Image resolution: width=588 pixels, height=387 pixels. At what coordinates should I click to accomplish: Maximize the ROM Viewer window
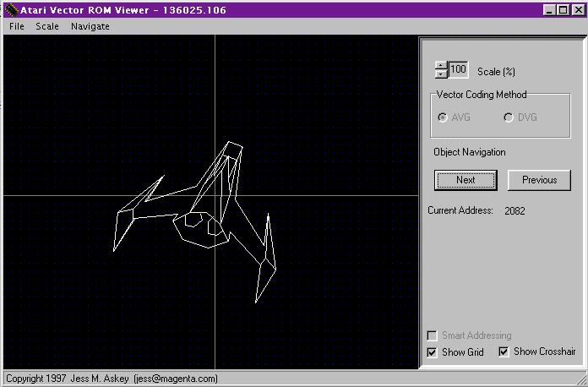pyautogui.click(x=563, y=10)
